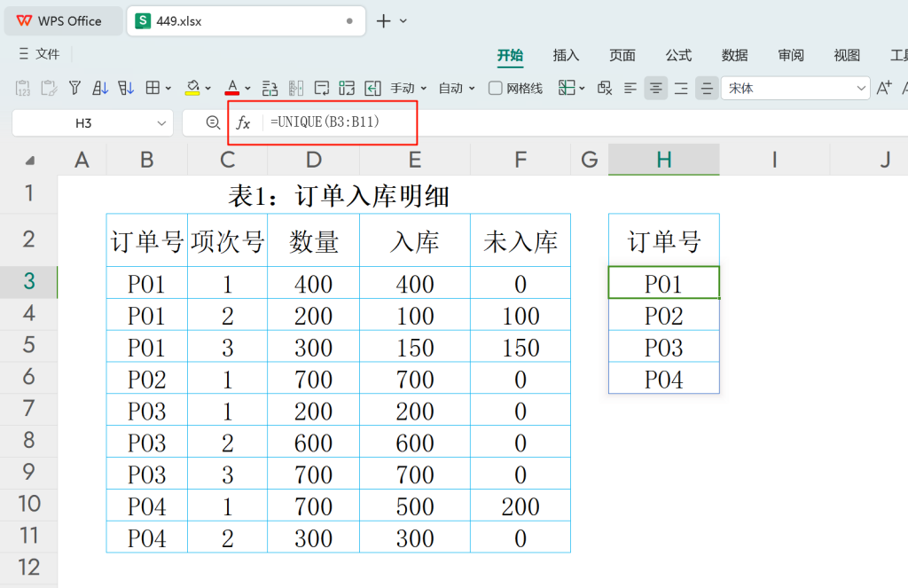Viewport: 908px width, 588px height.
Task: Click the indent-left arrow box icon
Action: coord(373,88)
